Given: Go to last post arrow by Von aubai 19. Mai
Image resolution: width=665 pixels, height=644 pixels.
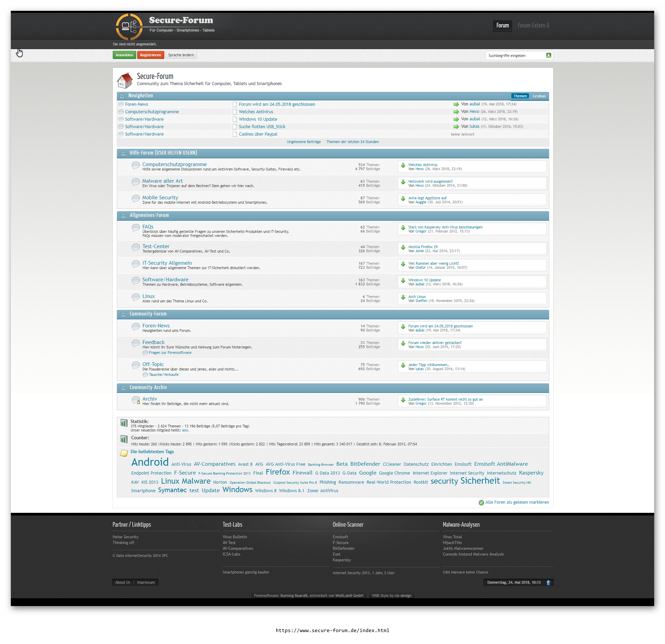Looking at the screenshot, I should pos(456,104).
